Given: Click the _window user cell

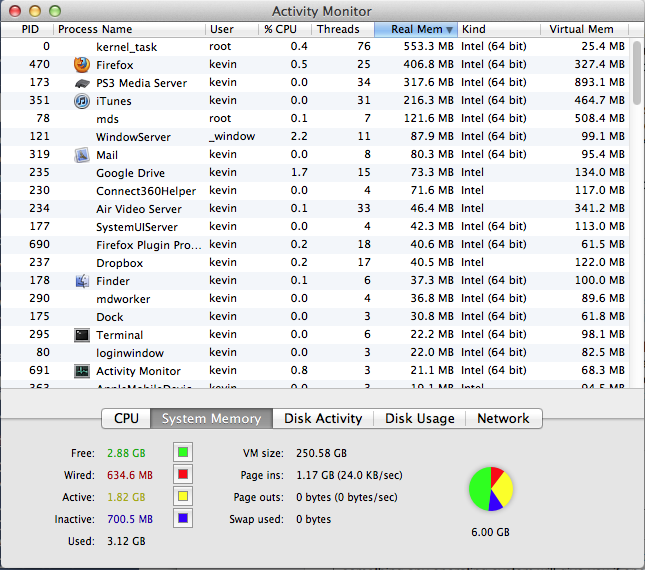Looking at the screenshot, I should [x=232, y=137].
